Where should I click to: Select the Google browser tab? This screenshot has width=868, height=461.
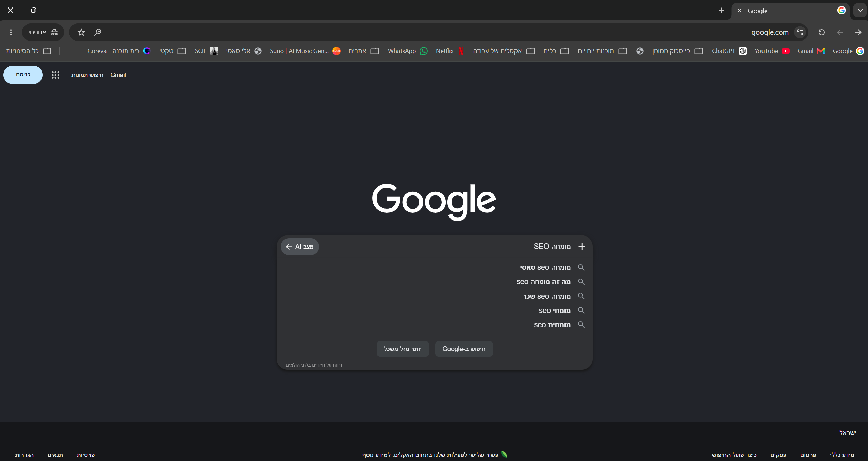[790, 11]
